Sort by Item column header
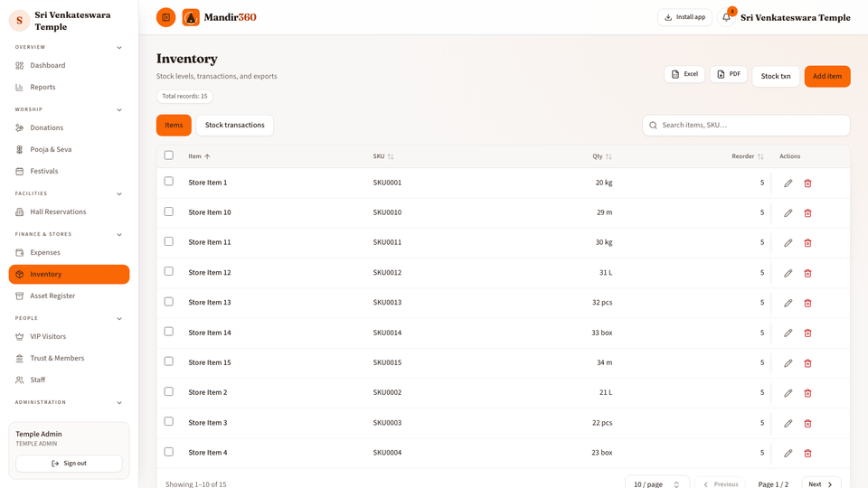 tap(199, 156)
